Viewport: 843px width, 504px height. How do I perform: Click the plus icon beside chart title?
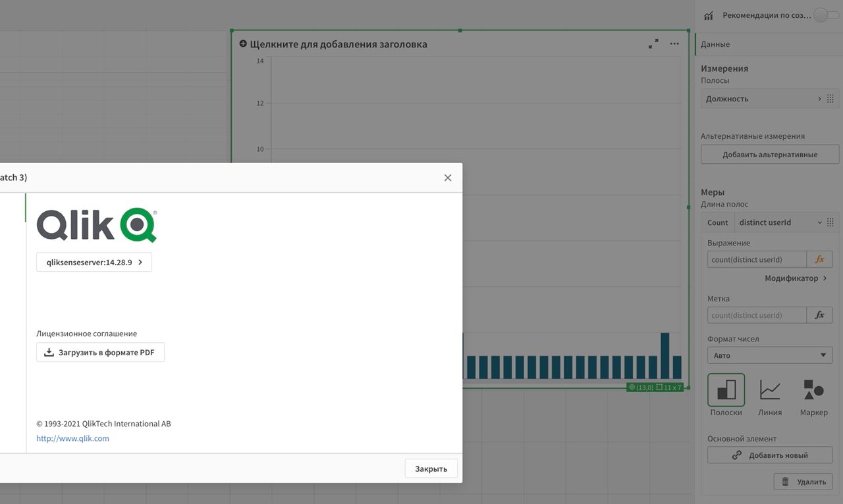pos(243,44)
